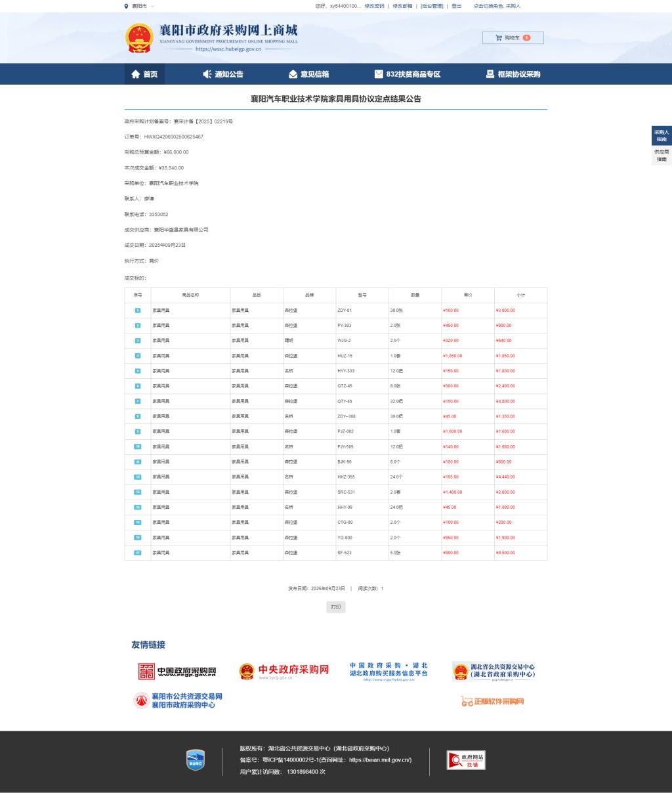This screenshot has height=793, width=672.
Task: Click the 事业单位 shield badge in footer
Action: 196,760
